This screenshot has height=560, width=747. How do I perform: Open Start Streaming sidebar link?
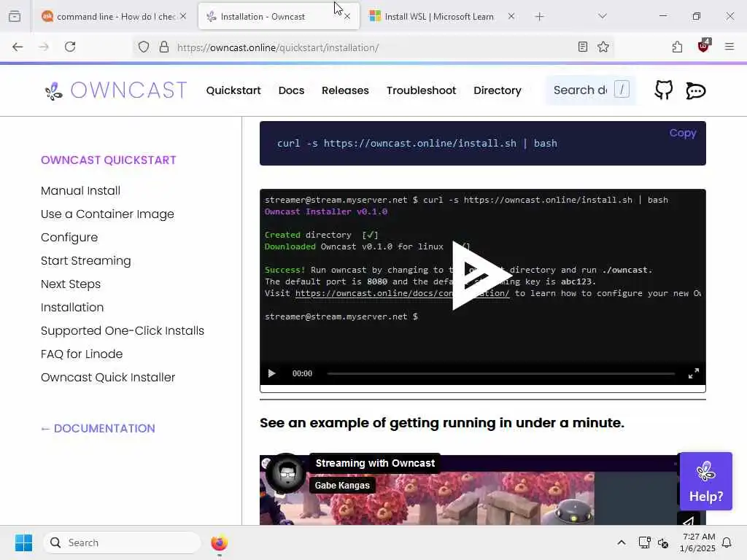[86, 260]
